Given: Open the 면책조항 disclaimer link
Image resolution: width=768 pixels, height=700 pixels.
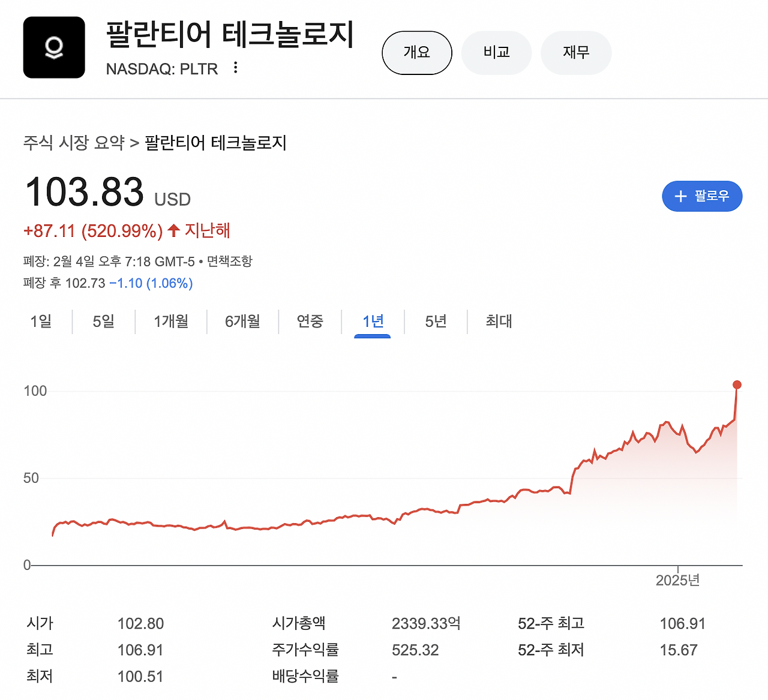Looking at the screenshot, I should pyautogui.click(x=230, y=261).
